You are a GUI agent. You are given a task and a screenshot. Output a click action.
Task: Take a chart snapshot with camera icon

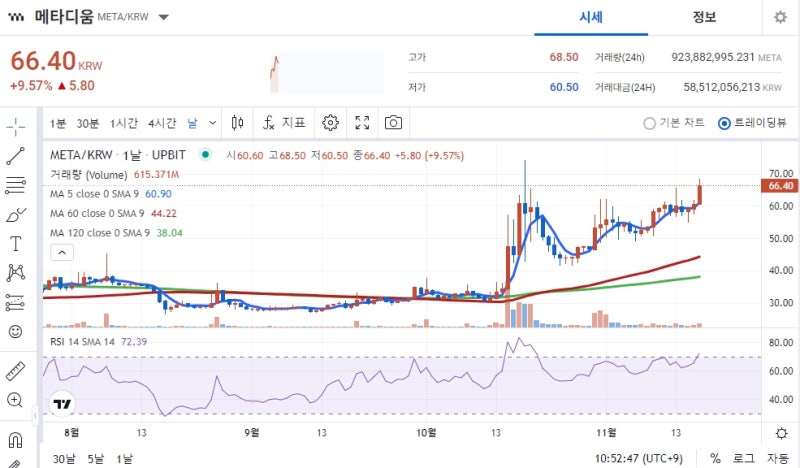click(x=393, y=123)
